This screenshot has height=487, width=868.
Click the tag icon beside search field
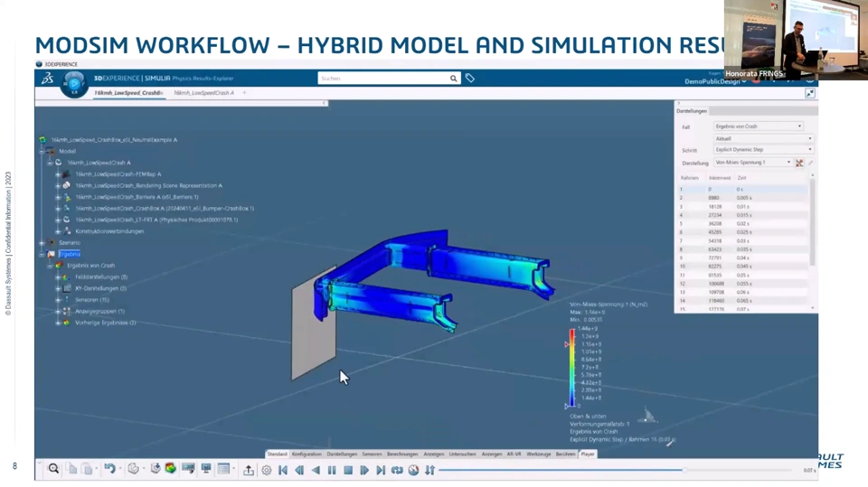tap(470, 79)
